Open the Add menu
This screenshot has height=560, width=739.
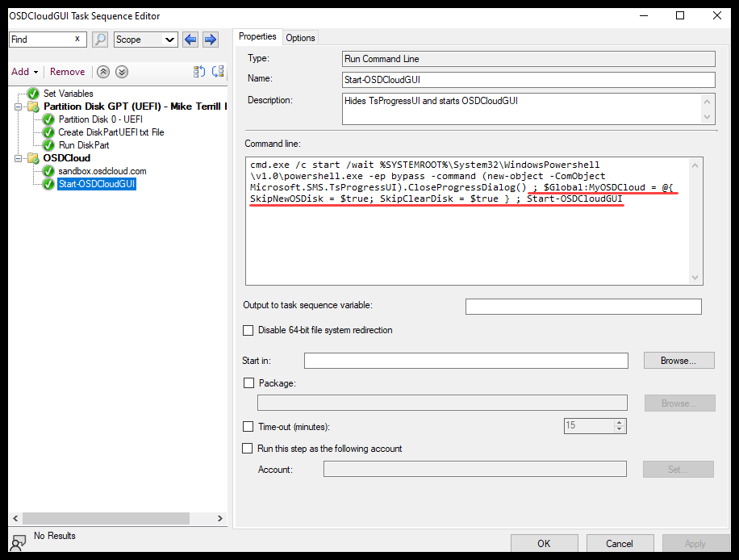(x=23, y=72)
